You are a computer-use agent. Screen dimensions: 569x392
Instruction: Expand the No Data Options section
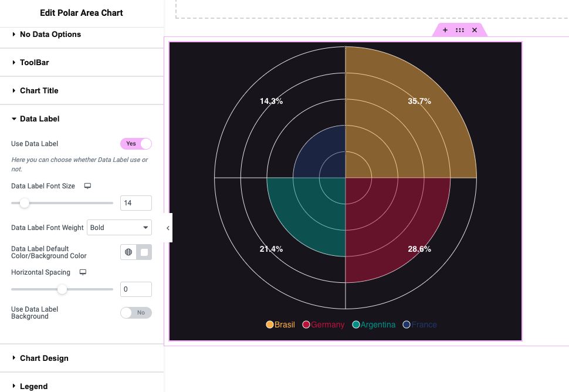(50, 34)
